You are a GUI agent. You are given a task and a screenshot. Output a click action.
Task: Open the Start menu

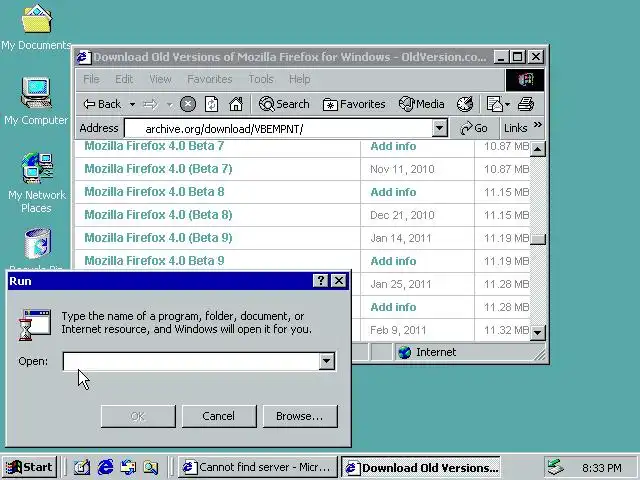(x=29, y=467)
